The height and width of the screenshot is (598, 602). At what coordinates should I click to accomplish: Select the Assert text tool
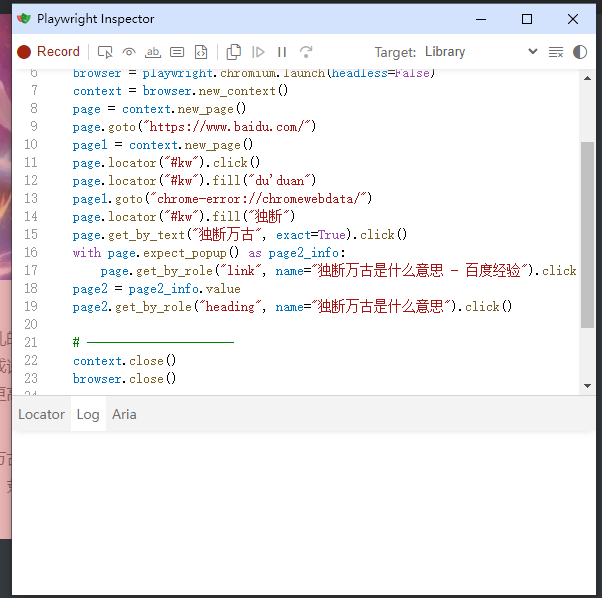tap(153, 52)
